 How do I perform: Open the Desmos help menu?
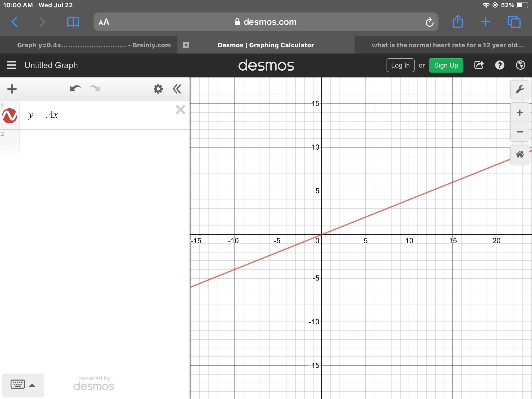[x=500, y=65]
